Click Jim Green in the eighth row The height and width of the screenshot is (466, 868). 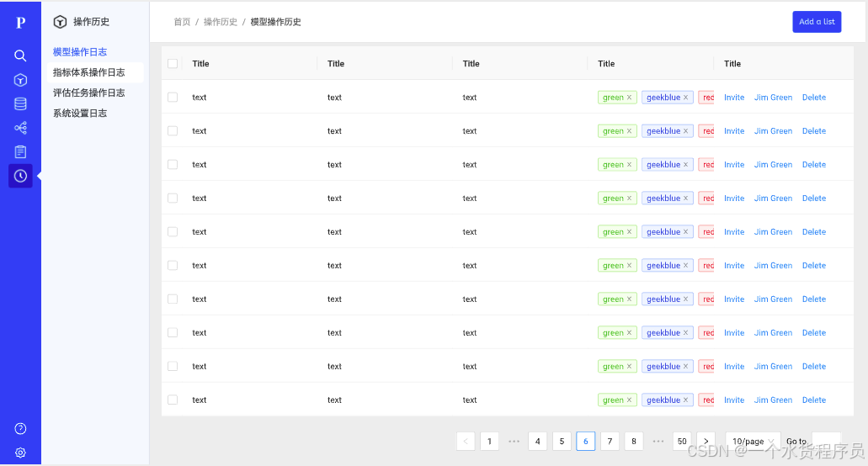pos(773,333)
